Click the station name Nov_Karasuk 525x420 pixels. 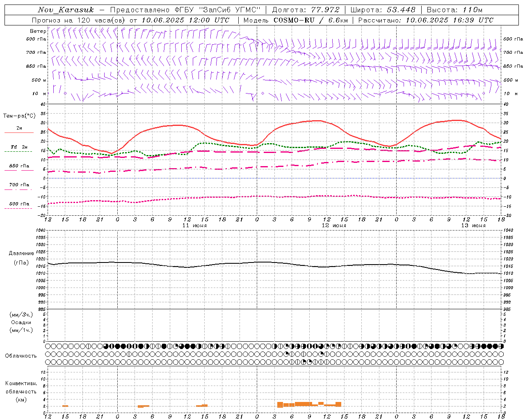(66, 10)
